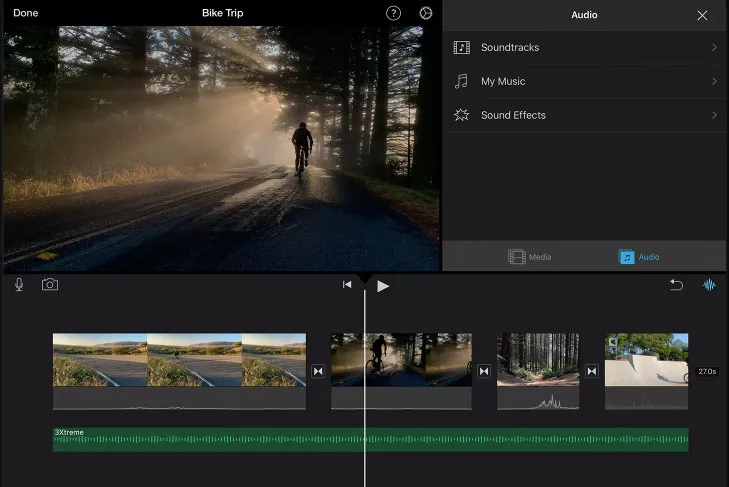Open the help question mark icon
Screen dimensions: 729x487
pos(393,13)
